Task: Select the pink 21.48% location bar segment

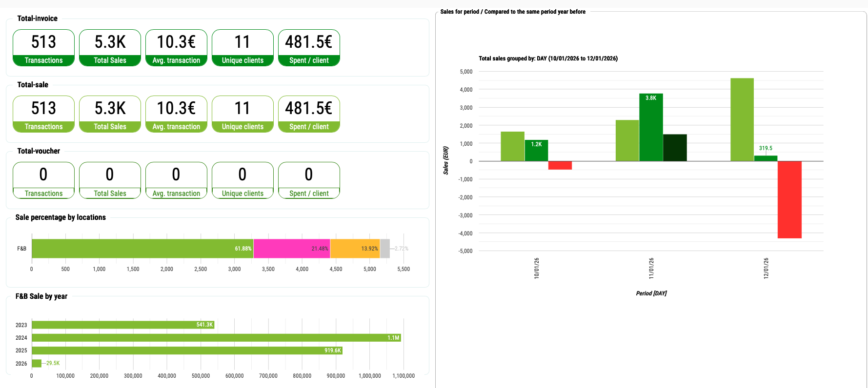Action: pyautogui.click(x=291, y=249)
